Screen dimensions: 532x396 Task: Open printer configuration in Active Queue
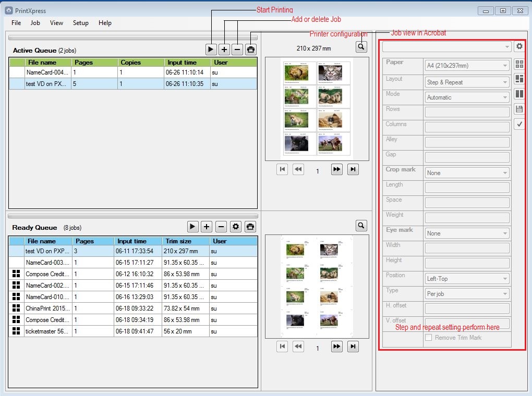[x=251, y=49]
